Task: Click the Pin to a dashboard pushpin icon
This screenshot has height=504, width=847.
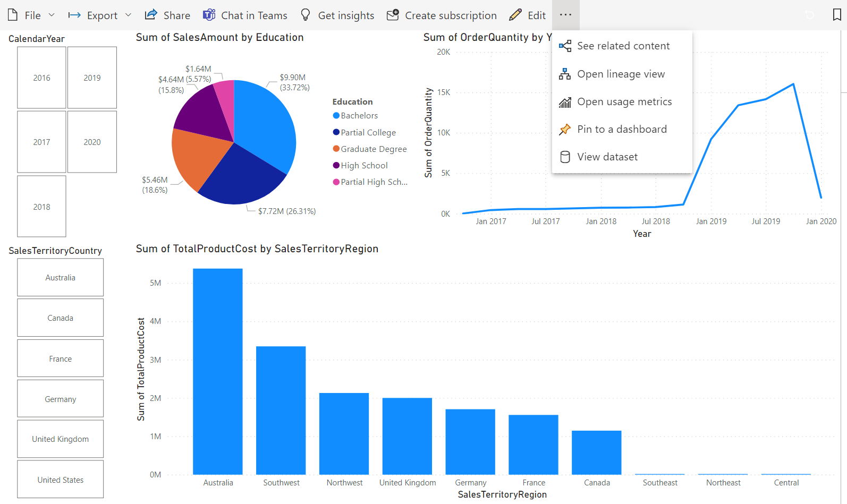Action: coord(565,129)
